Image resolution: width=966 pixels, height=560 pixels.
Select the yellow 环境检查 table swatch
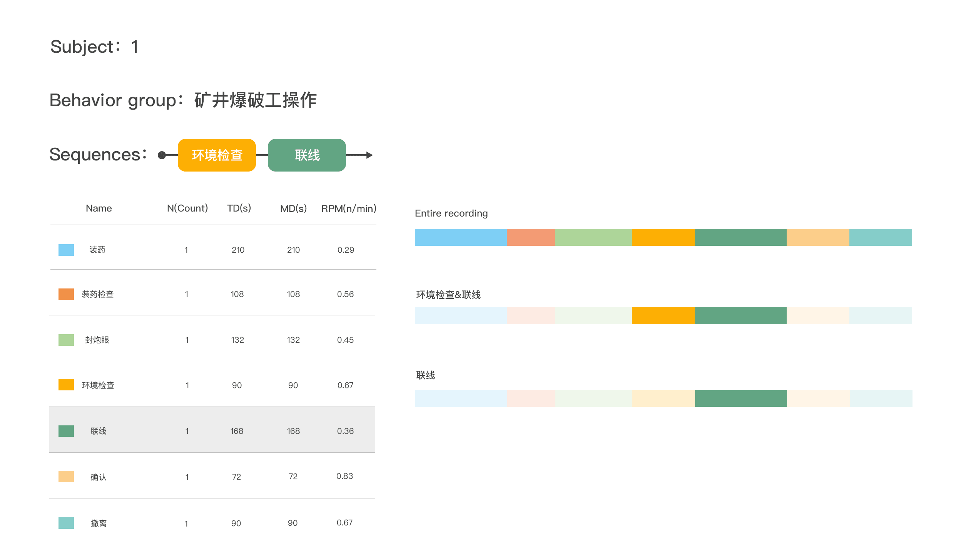click(x=66, y=385)
